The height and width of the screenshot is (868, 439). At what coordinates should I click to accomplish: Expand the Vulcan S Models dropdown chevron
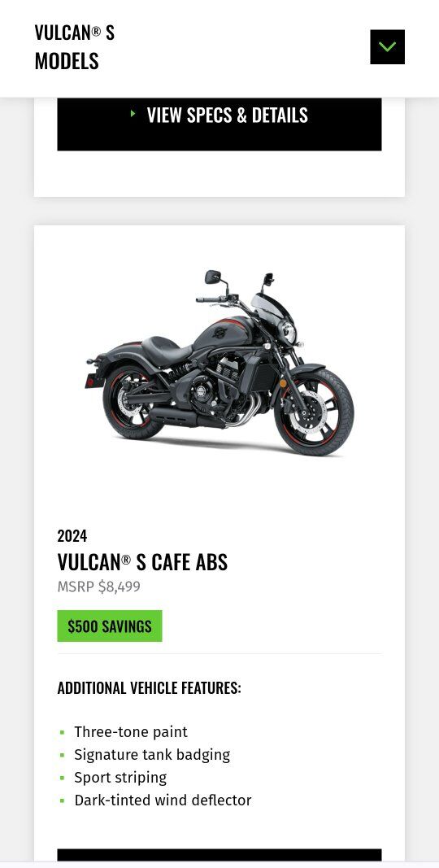point(387,47)
